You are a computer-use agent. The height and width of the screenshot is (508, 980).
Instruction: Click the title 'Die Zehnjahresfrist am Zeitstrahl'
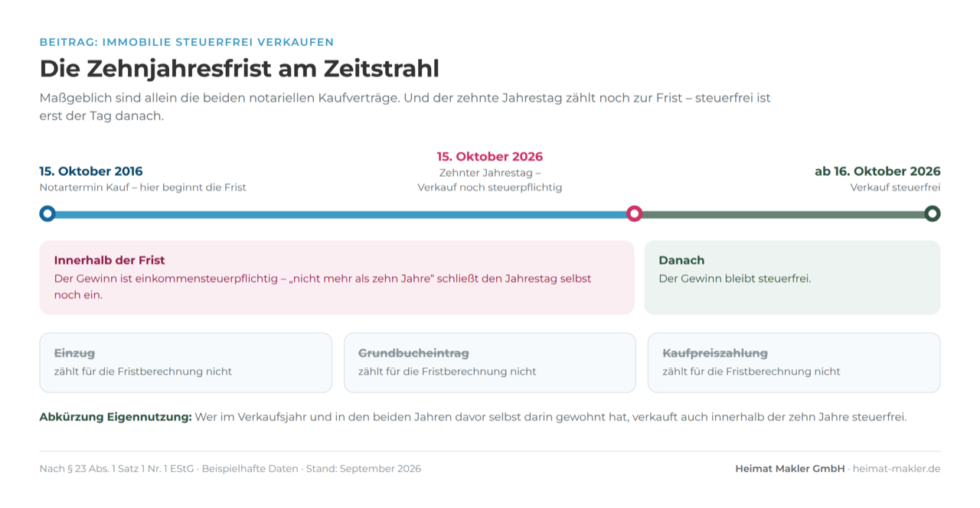240,68
